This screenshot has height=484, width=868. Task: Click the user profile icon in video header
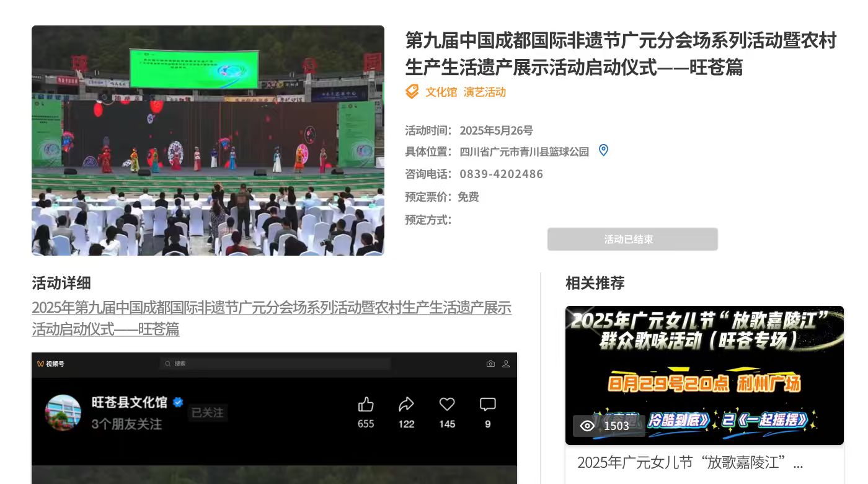[506, 364]
